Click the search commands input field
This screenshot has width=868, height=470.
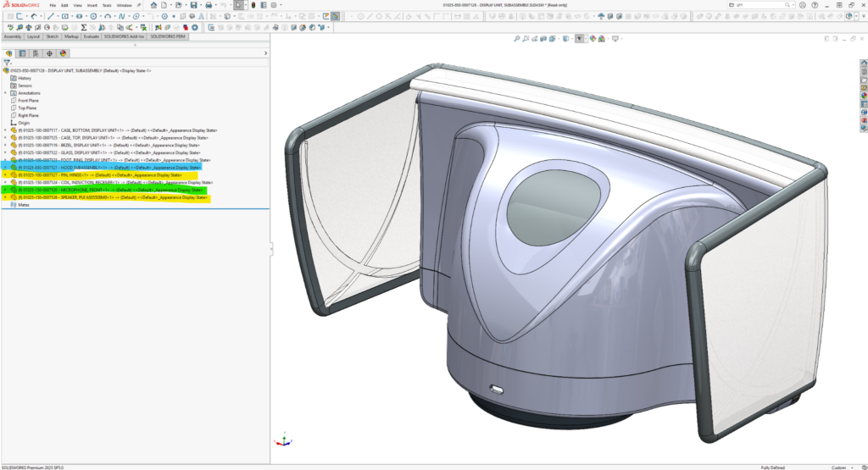(x=759, y=5)
